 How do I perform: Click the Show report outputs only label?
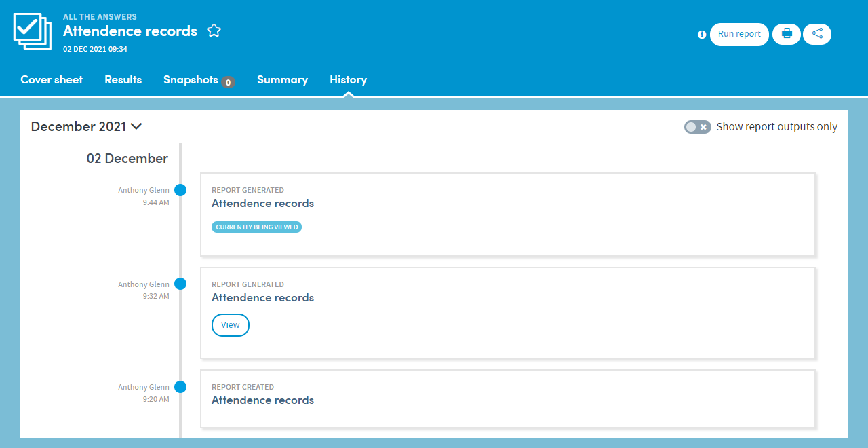point(777,127)
